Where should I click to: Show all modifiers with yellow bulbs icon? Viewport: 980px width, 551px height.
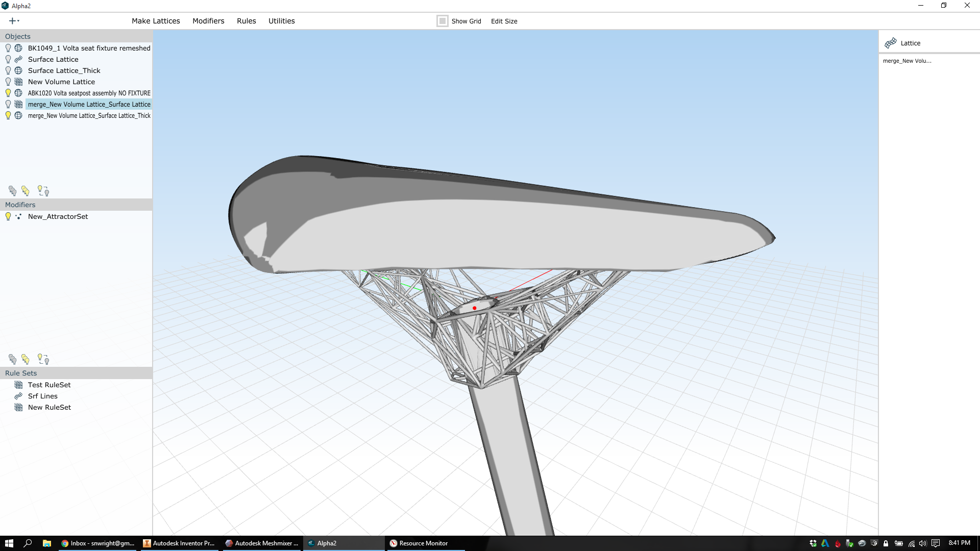point(26,359)
